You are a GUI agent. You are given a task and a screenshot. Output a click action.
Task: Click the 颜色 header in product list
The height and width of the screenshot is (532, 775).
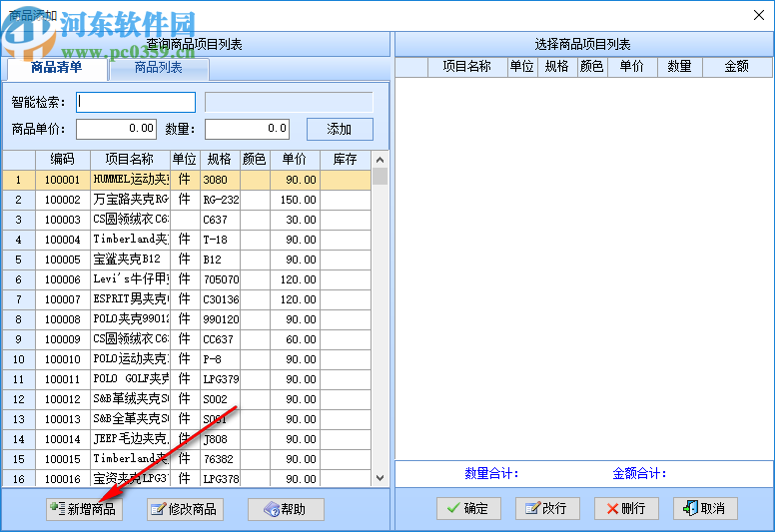pyautogui.click(x=255, y=159)
